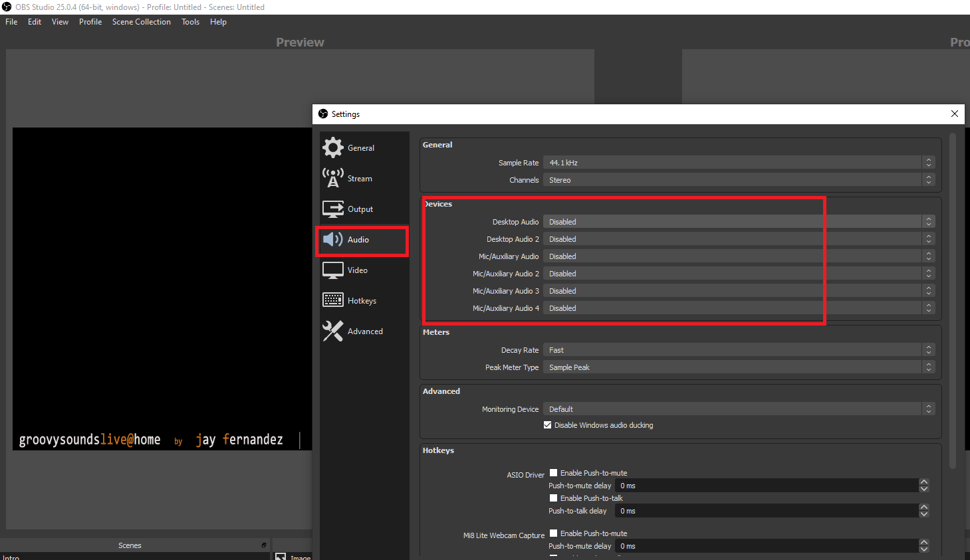Image resolution: width=970 pixels, height=560 pixels.
Task: Open the Advanced category in the Settings sidebar
Action: point(363,331)
